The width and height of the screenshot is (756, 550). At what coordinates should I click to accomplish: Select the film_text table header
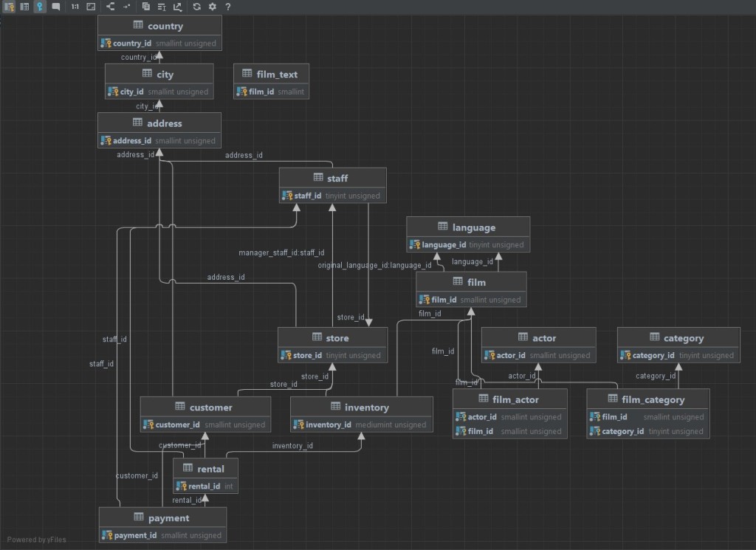click(271, 75)
